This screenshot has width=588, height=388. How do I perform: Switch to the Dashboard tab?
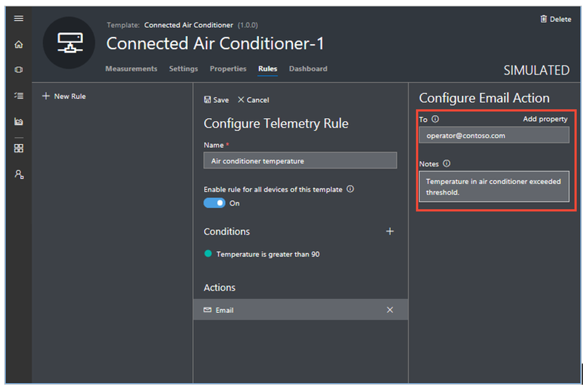point(308,69)
